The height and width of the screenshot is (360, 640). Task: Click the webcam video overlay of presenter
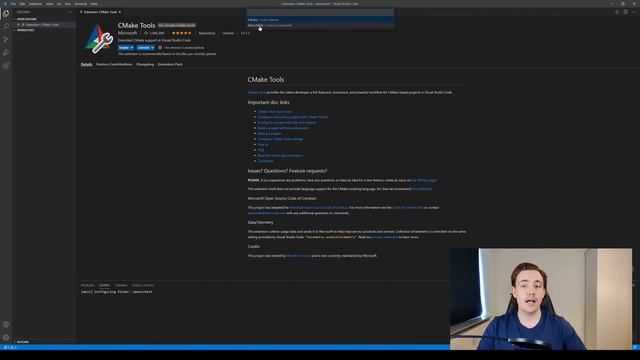[541, 299]
